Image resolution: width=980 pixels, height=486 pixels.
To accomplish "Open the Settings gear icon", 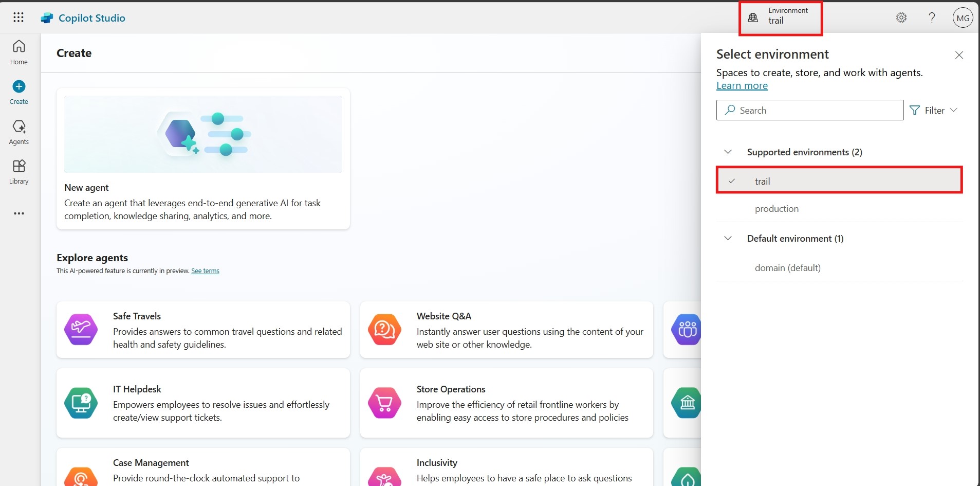I will click(901, 18).
